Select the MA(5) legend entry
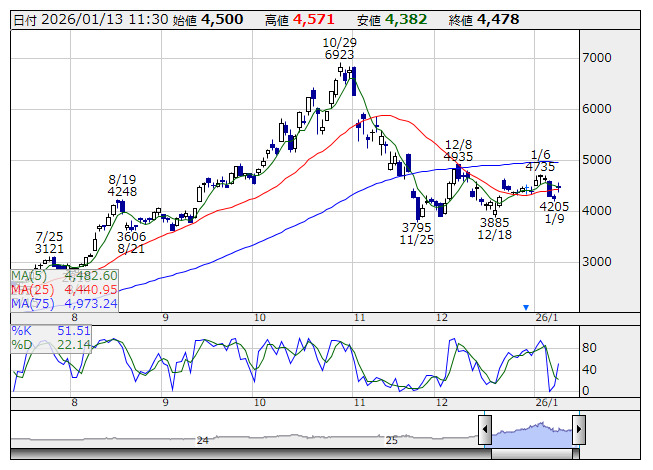This screenshot has height=470, width=653. click(x=64, y=276)
